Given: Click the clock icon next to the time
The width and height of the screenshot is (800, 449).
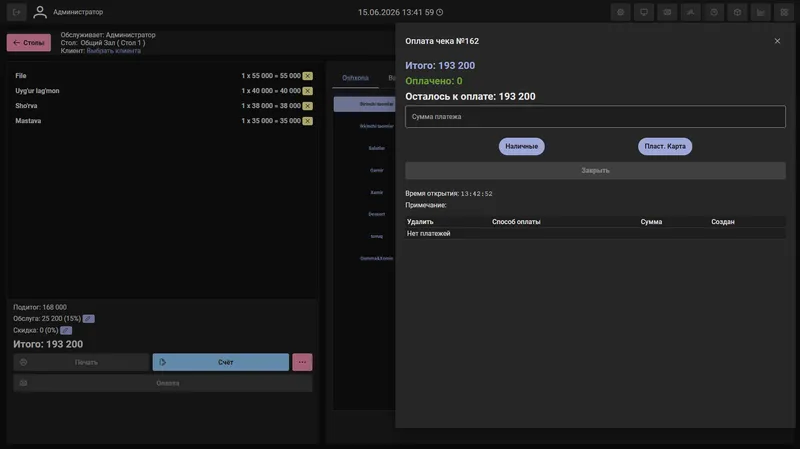Looking at the screenshot, I should coord(440,12).
